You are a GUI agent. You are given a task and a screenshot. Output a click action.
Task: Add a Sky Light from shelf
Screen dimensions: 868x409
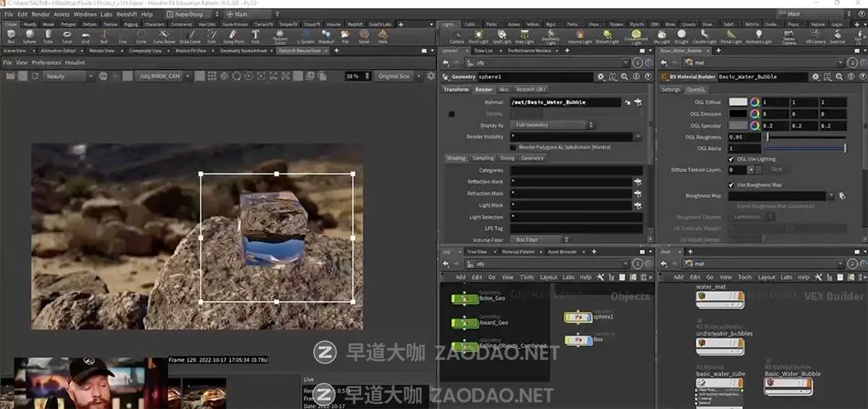tap(662, 36)
